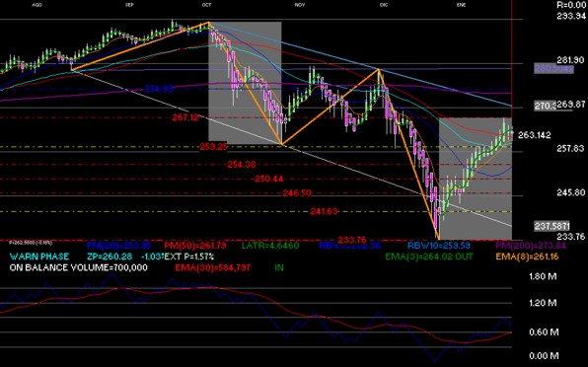Click the NOV month label
Viewport: 588px width, 367px height.
point(300,5)
